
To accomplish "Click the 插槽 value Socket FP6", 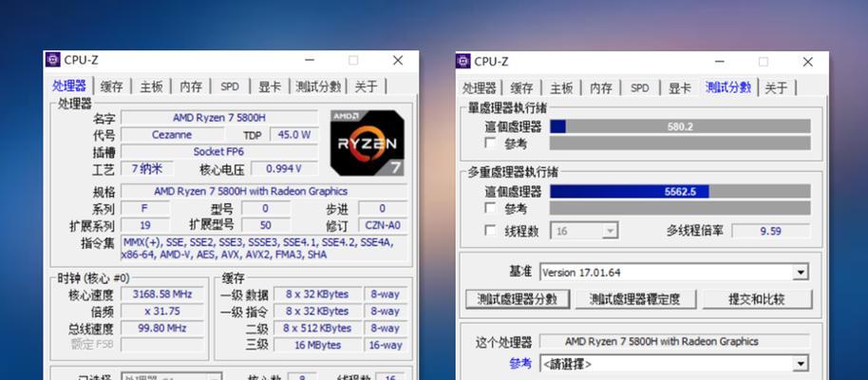I will coord(219,152).
